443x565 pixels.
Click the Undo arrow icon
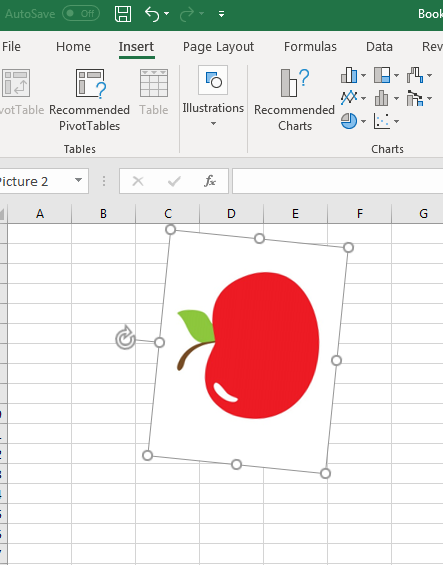[152, 14]
